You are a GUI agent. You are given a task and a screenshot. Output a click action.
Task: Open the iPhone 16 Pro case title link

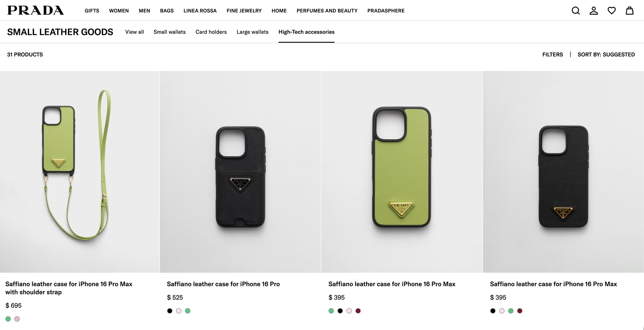pyautogui.click(x=223, y=284)
